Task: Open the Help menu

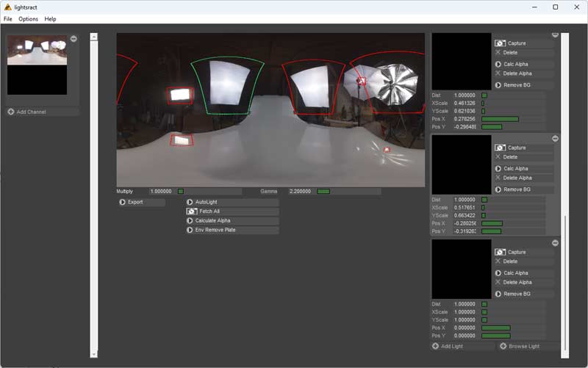Action: (x=50, y=18)
